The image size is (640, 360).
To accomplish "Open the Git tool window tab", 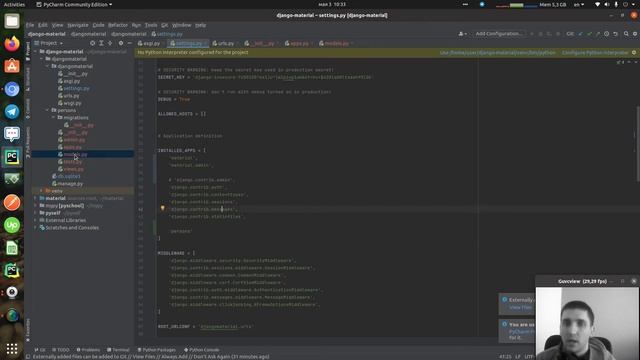I will [x=40, y=350].
